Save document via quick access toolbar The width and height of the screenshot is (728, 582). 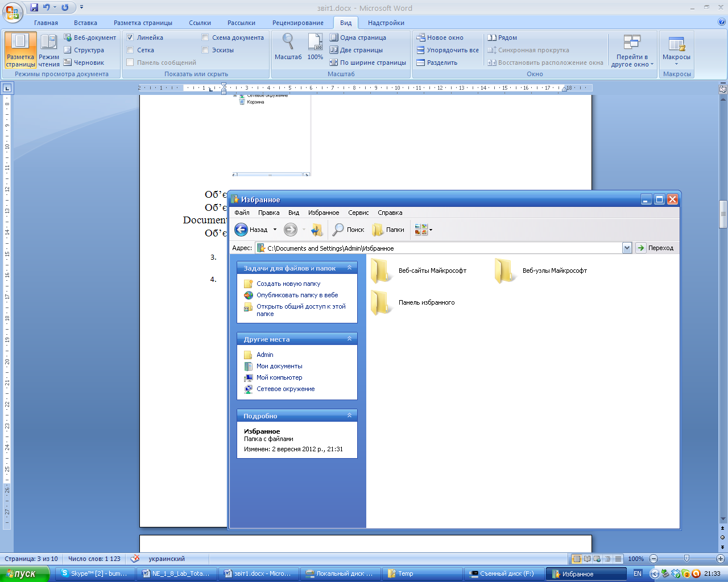click(34, 7)
